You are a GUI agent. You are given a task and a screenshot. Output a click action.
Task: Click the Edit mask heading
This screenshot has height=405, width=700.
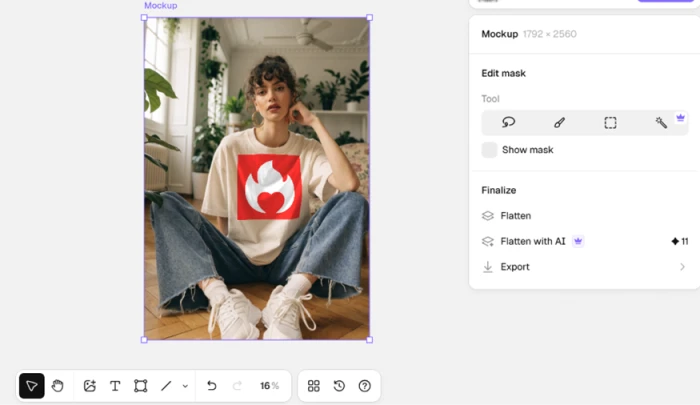click(x=504, y=73)
